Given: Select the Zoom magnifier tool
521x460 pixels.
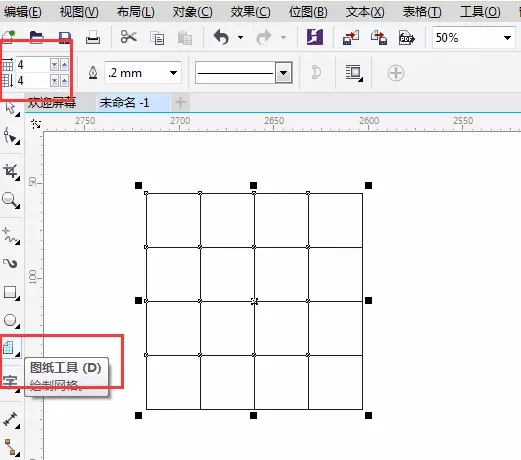Looking at the screenshot, I should [11, 200].
